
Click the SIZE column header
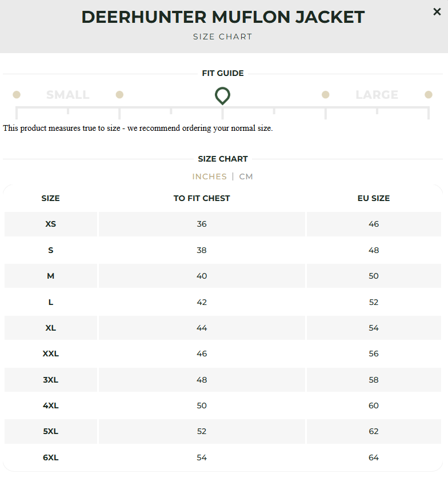coord(50,198)
